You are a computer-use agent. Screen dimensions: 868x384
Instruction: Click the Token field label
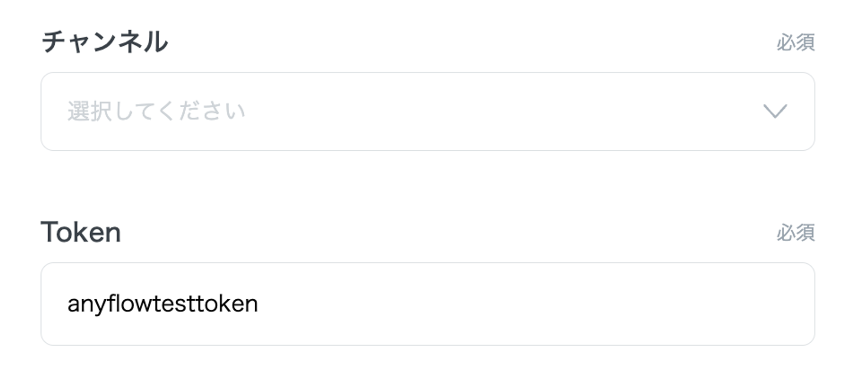[x=81, y=232]
